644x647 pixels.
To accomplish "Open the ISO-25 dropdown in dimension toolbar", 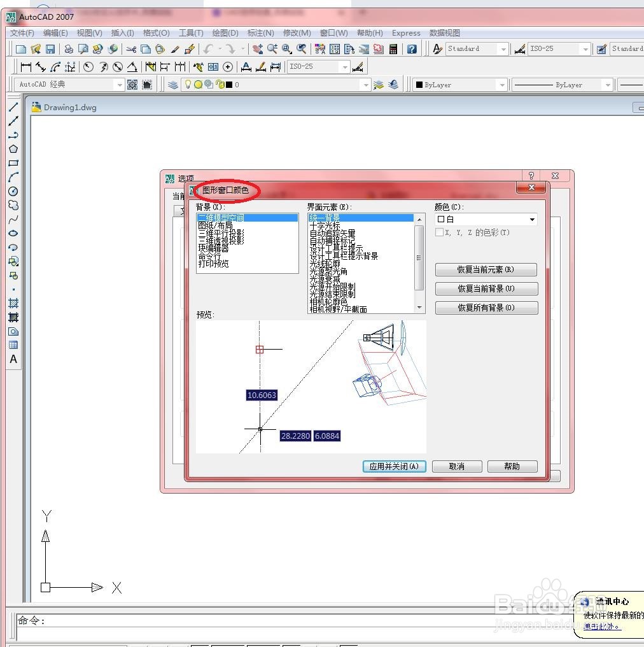I will [x=345, y=66].
